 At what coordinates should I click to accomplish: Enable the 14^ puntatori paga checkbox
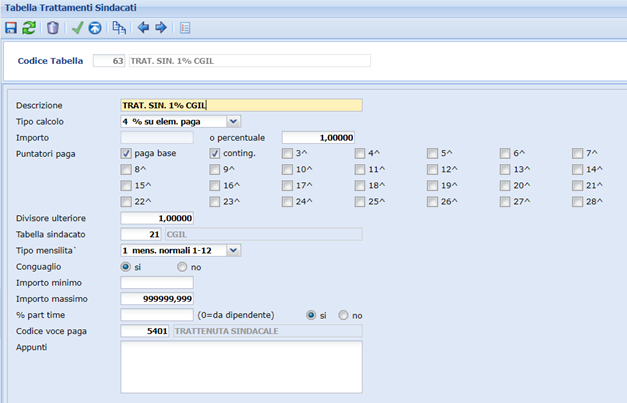point(577,170)
